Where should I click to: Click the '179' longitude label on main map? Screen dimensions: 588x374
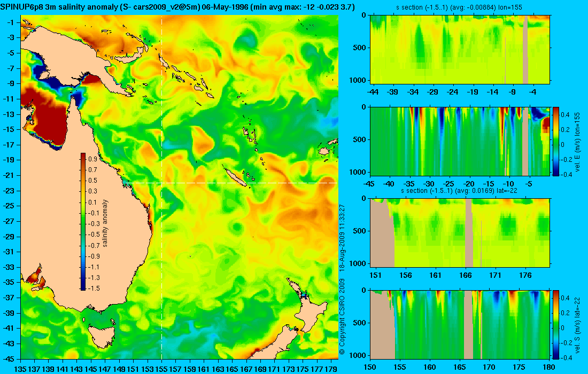[331, 369]
